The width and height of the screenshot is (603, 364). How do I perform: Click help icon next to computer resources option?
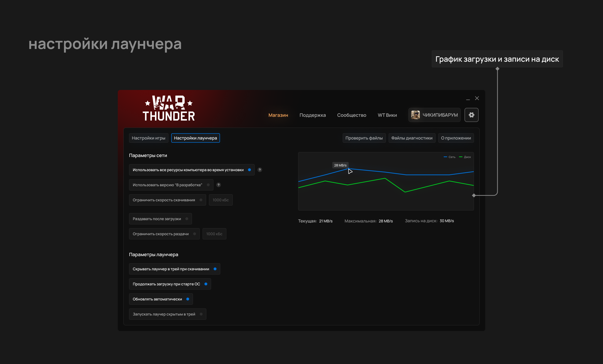[x=260, y=170]
